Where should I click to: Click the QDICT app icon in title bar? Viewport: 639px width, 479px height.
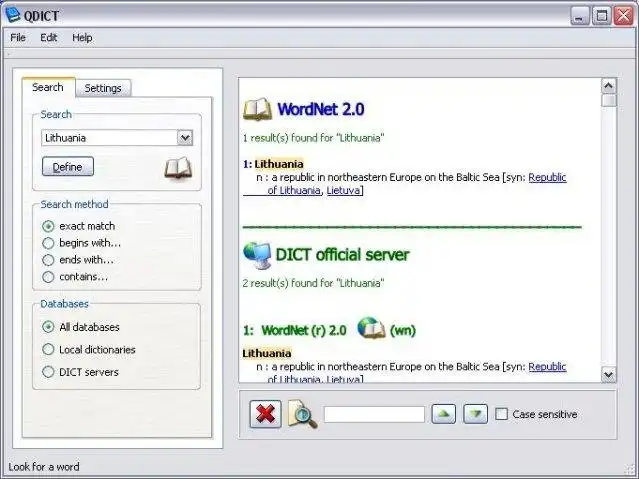pos(13,15)
